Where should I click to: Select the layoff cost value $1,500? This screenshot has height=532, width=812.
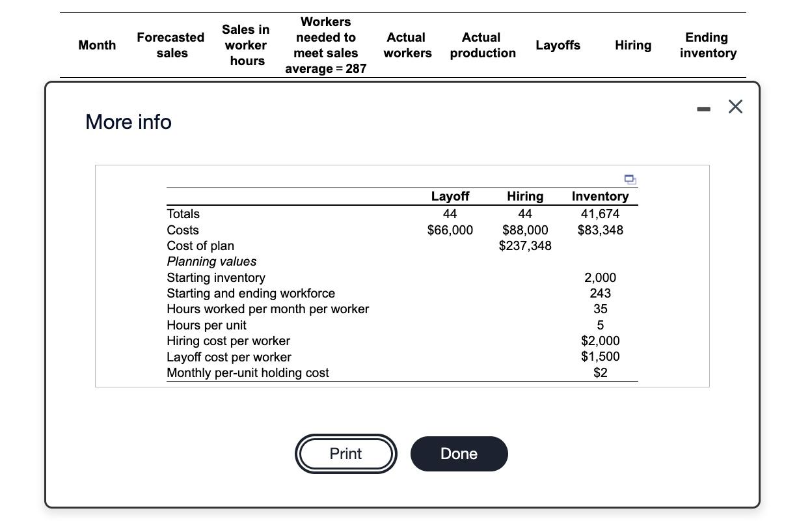coord(600,356)
